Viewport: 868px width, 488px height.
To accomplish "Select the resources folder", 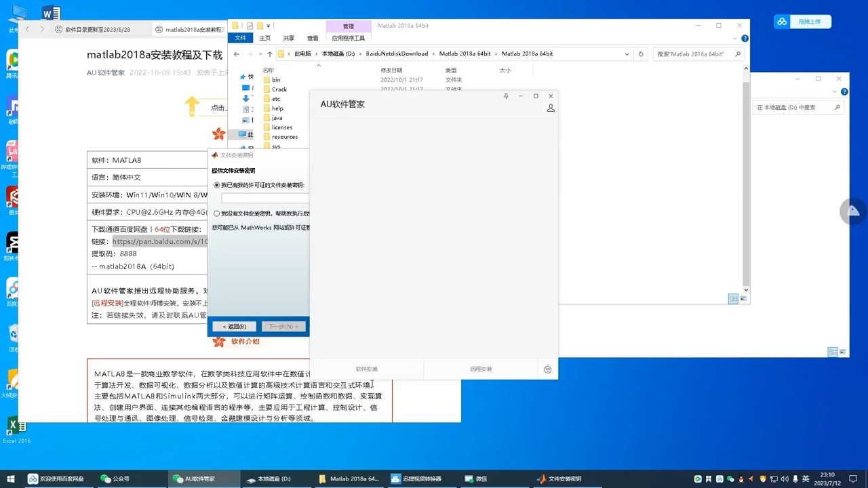I will coord(285,137).
